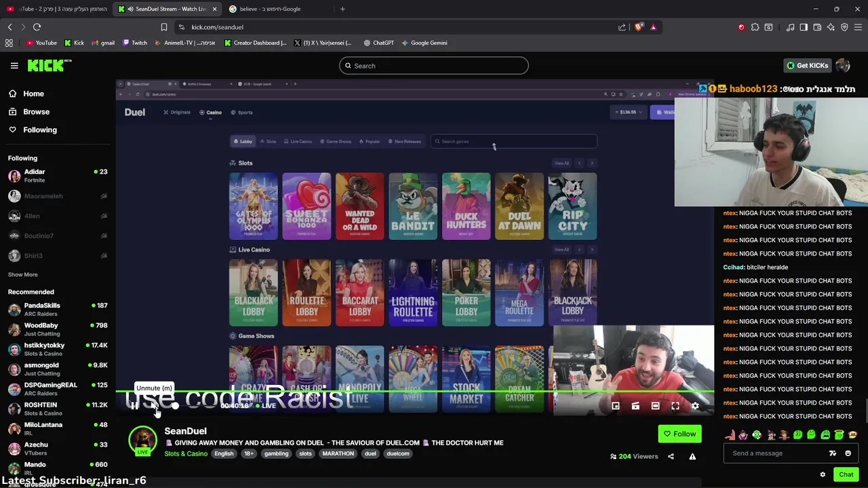Go back in browser history
The height and width of the screenshot is (488, 868).
pos(9,27)
